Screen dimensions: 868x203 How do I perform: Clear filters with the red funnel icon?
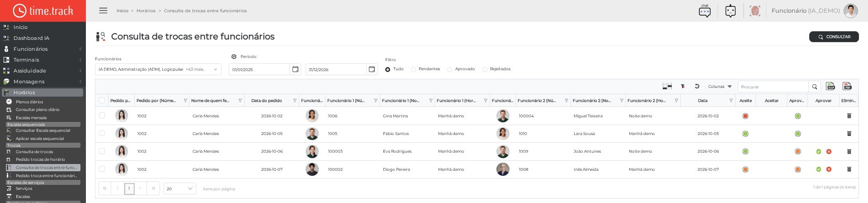683,87
